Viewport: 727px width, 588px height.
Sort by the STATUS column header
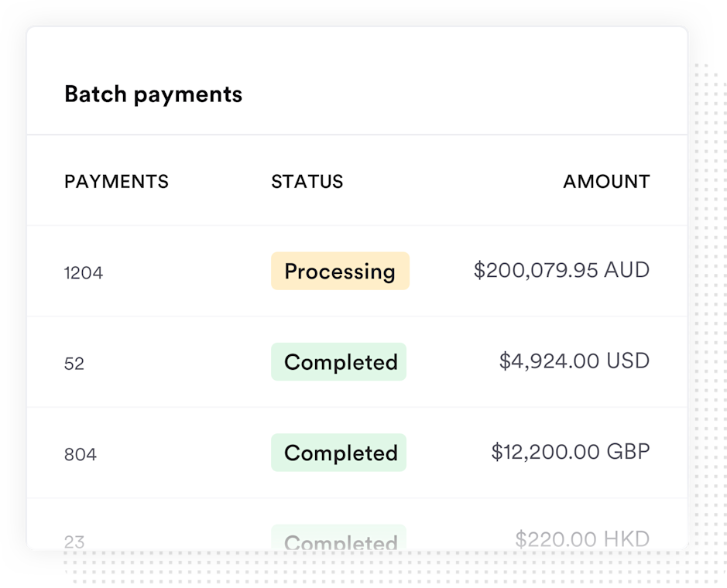click(307, 181)
